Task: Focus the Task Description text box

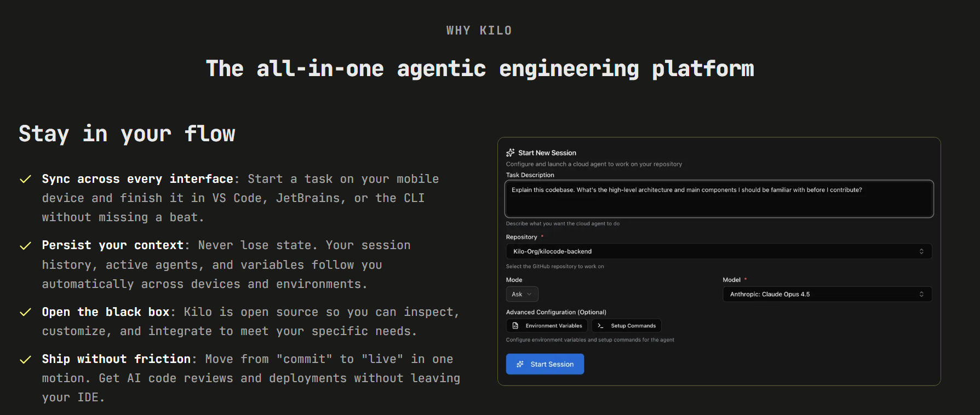Action: (718, 199)
